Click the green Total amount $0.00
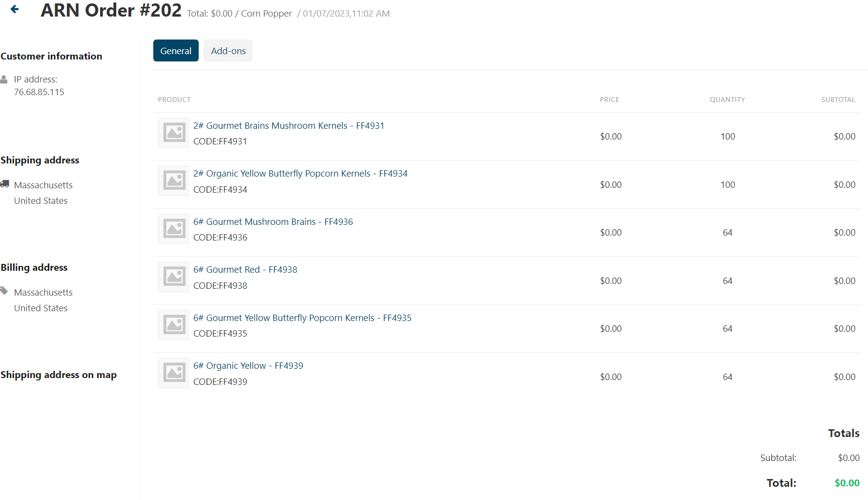Image resolution: width=868 pixels, height=500 pixels. (847, 483)
